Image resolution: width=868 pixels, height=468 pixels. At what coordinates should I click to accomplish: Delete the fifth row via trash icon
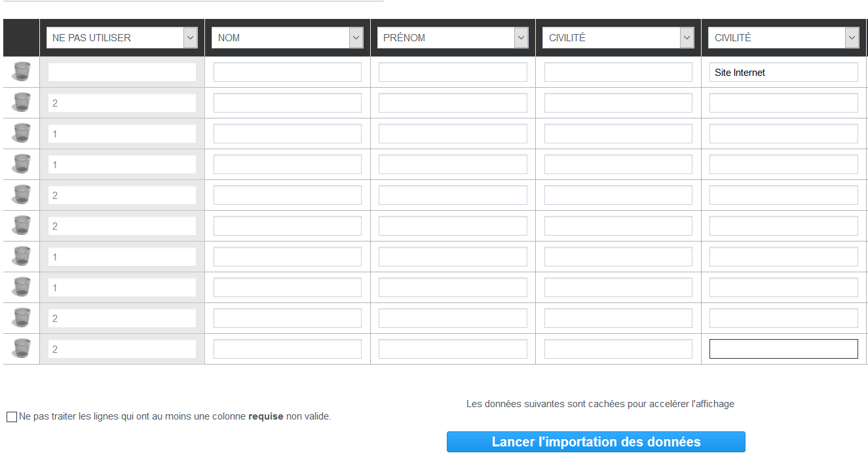click(x=21, y=194)
